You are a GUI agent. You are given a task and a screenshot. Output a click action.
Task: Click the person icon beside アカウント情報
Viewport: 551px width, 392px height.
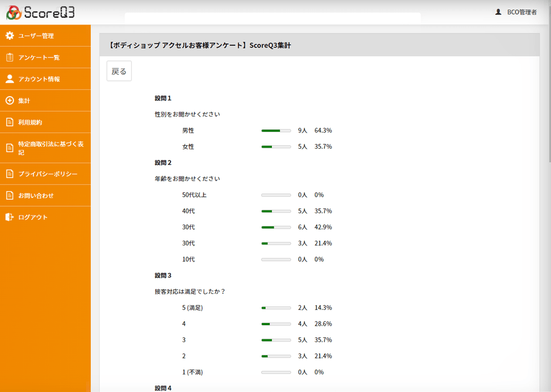point(10,79)
